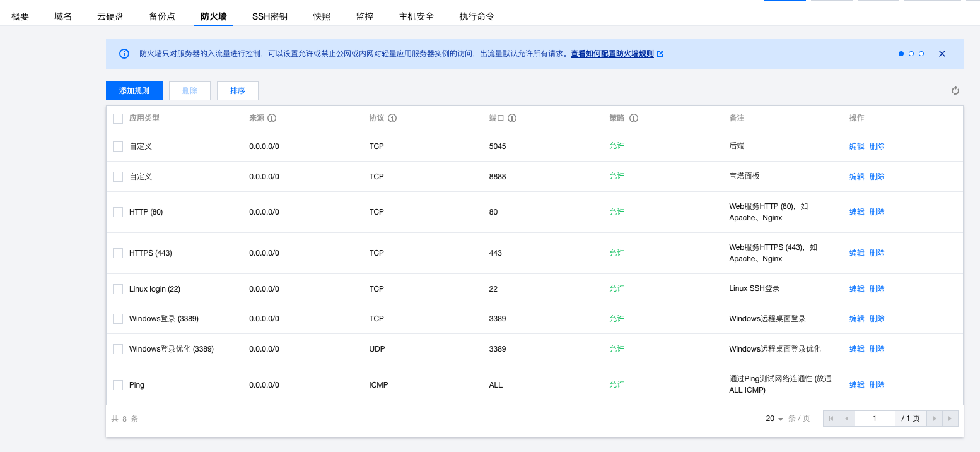Click the 添加规则 button
980x452 pixels.
pyautogui.click(x=134, y=91)
